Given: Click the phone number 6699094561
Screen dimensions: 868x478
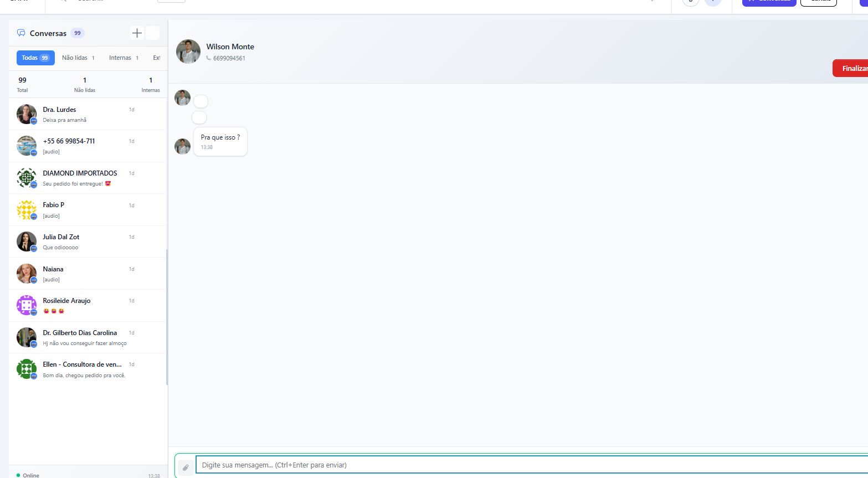Looking at the screenshot, I should (229, 58).
